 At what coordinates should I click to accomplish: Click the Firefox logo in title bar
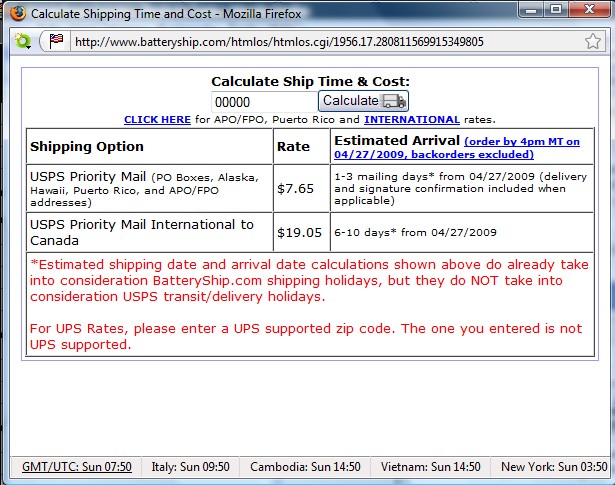tap(17, 13)
